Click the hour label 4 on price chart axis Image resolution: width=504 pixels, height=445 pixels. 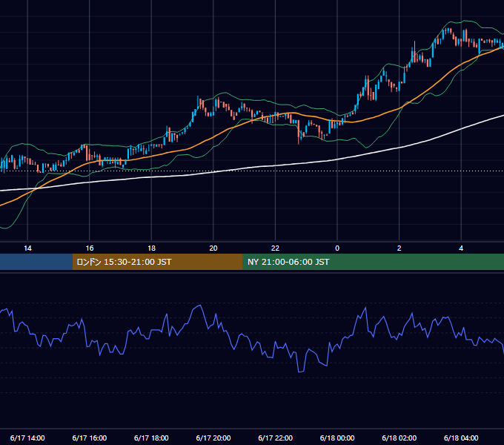[461, 248]
